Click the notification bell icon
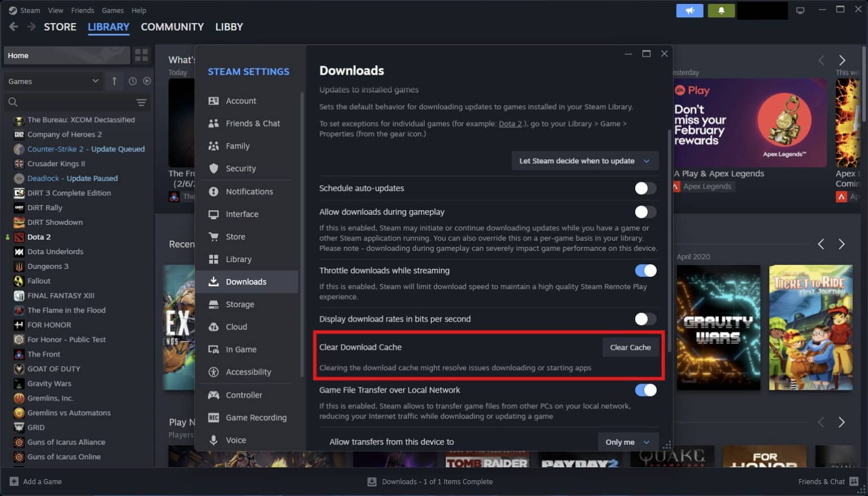Screen dimensions: 868x496 (721, 10)
